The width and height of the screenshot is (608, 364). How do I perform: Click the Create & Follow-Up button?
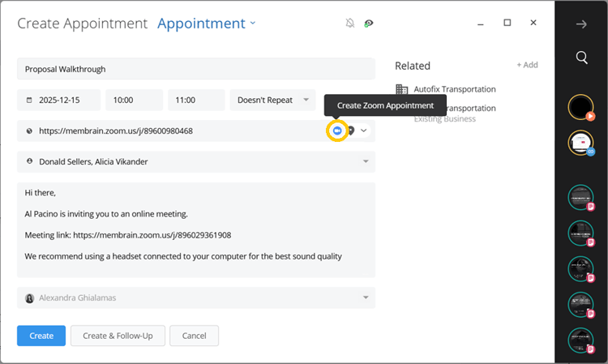pyautogui.click(x=118, y=336)
